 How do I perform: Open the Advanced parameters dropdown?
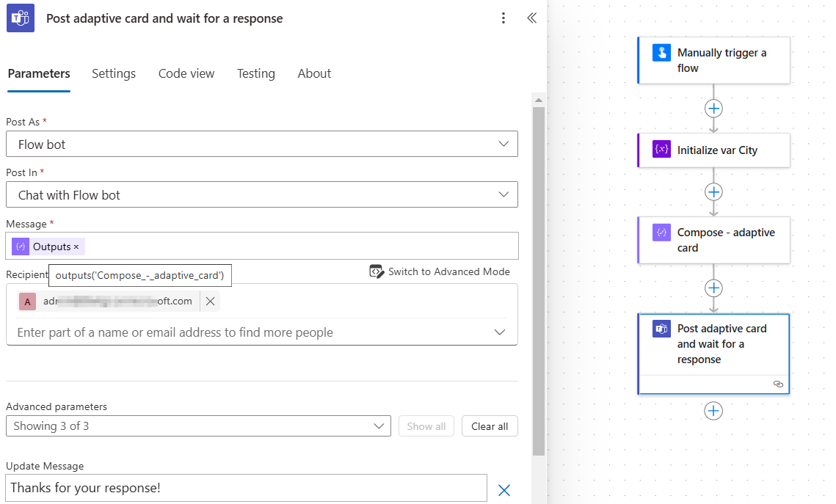click(198, 426)
